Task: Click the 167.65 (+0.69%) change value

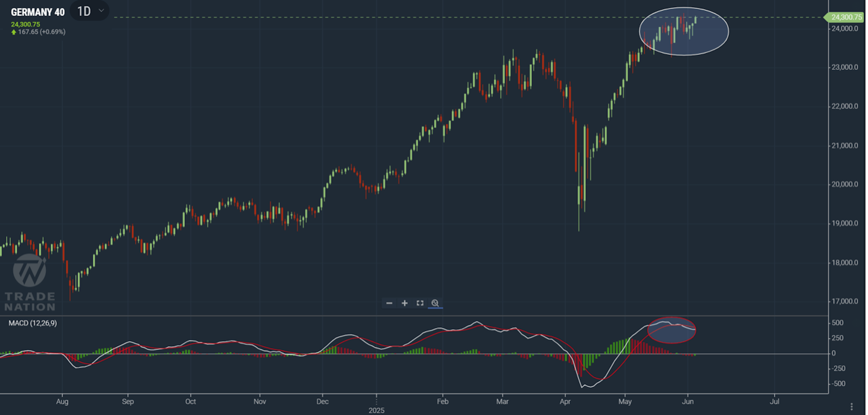Action: (42, 32)
